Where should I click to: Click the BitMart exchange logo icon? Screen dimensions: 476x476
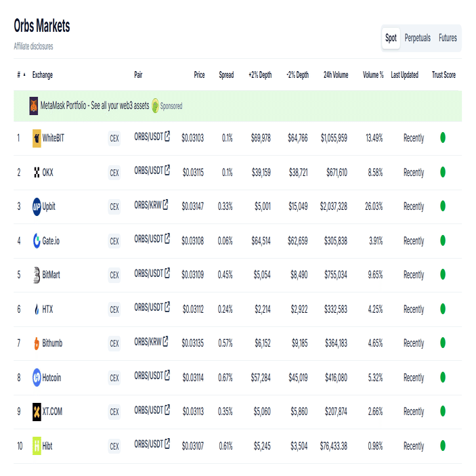[x=37, y=275]
